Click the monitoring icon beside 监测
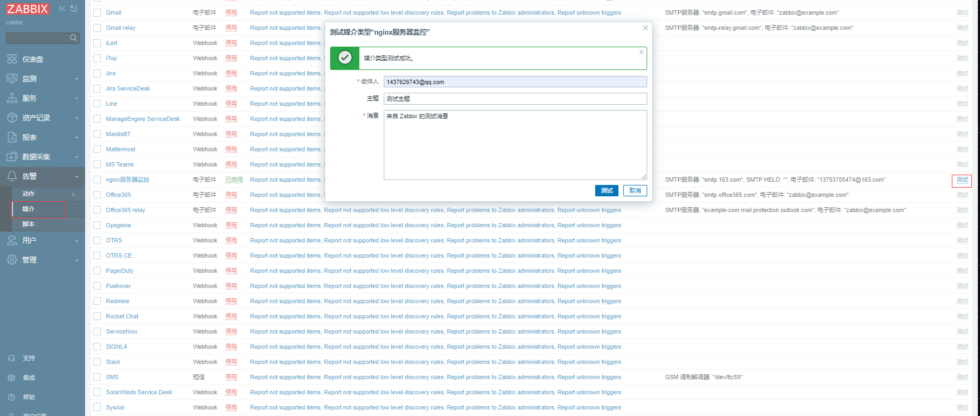This screenshot has width=980, height=416. (12, 79)
